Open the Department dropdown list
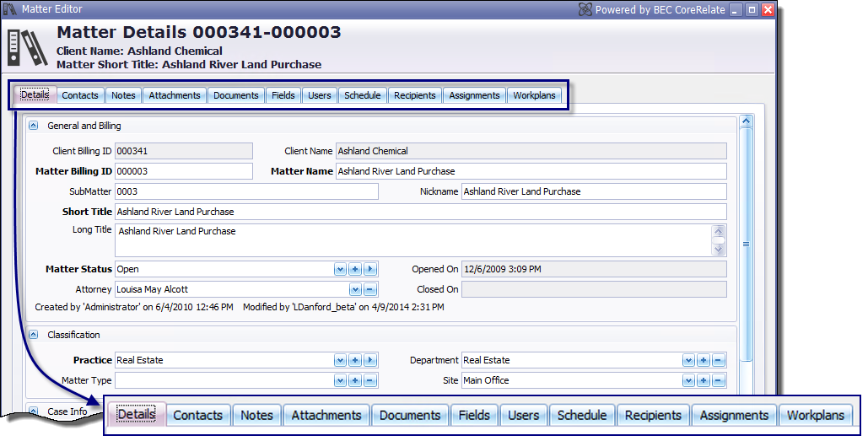 pos(688,360)
